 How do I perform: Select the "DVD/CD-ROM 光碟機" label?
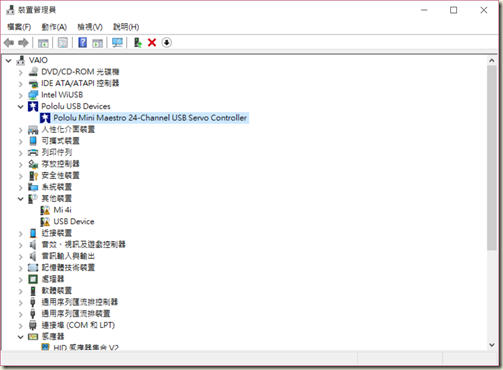click(x=80, y=72)
